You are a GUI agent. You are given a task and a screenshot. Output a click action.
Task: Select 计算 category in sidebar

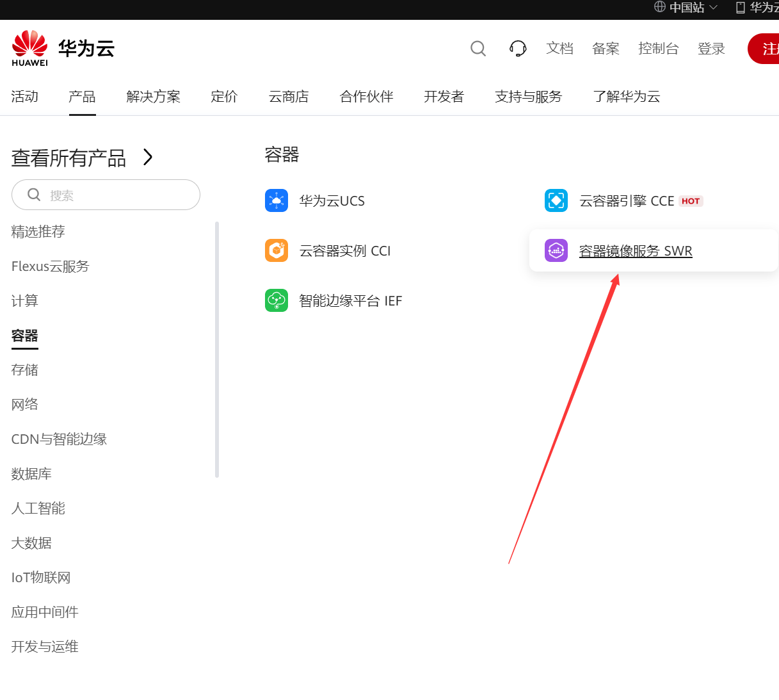pyautogui.click(x=25, y=301)
